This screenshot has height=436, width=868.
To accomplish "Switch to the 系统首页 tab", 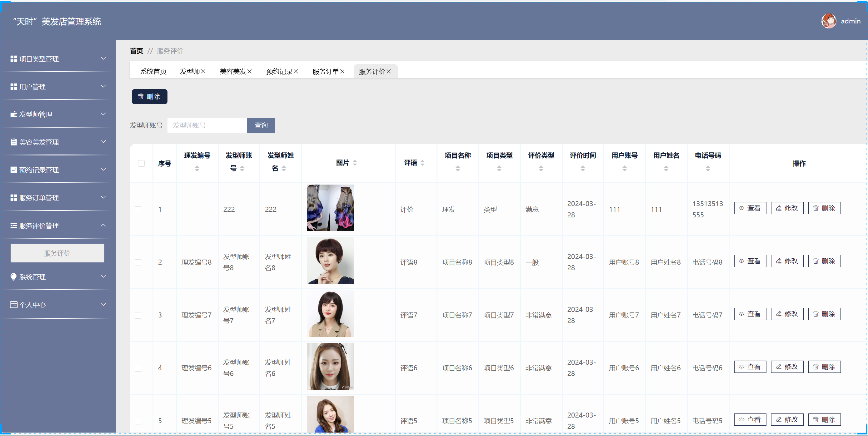I will click(x=153, y=72).
